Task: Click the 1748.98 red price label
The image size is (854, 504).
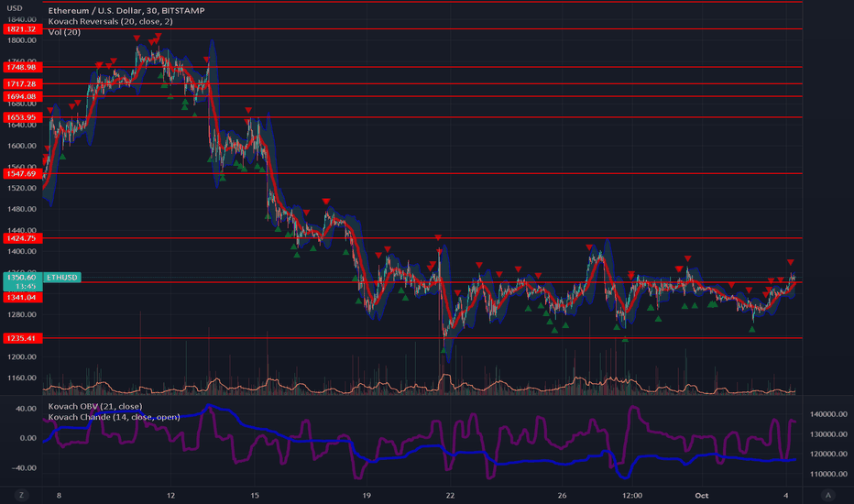Action: click(x=22, y=67)
